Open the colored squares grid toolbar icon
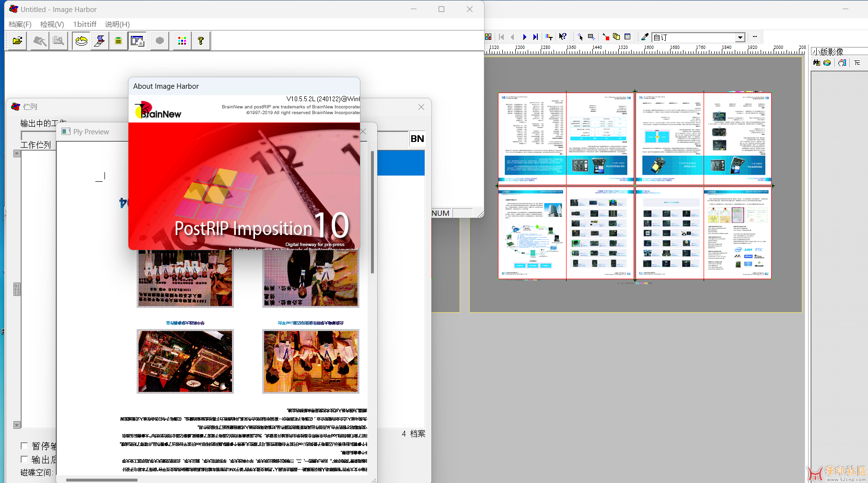This screenshot has height=483, width=868. pyautogui.click(x=182, y=41)
